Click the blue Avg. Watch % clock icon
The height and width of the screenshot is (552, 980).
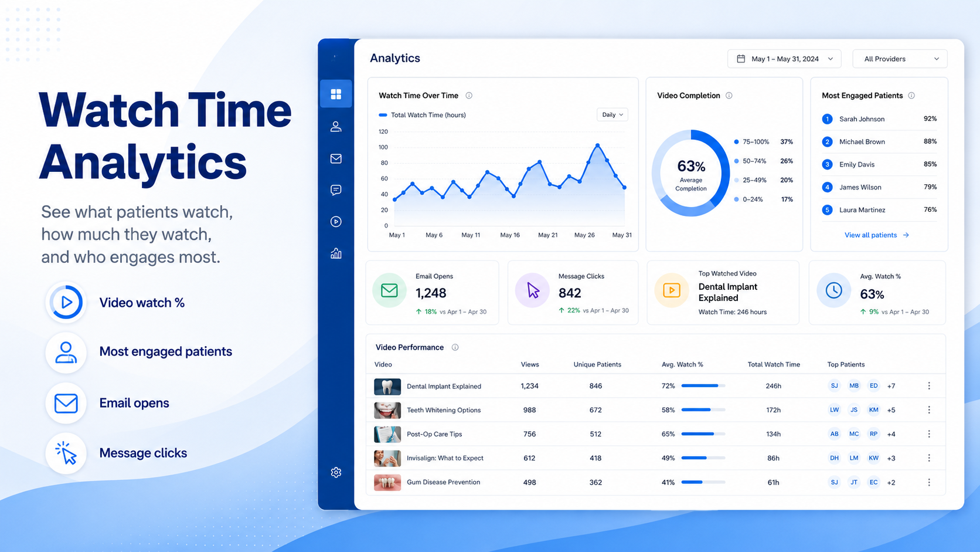(x=833, y=290)
